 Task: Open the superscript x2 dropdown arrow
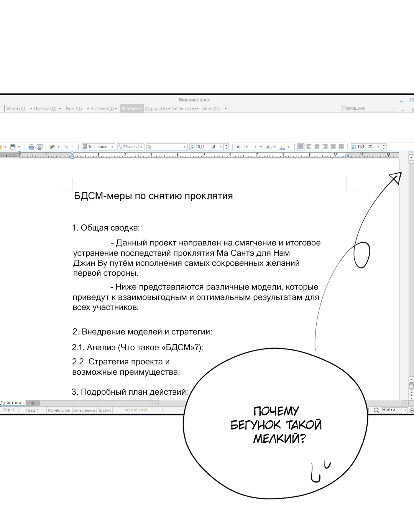pyautogui.click(x=289, y=147)
